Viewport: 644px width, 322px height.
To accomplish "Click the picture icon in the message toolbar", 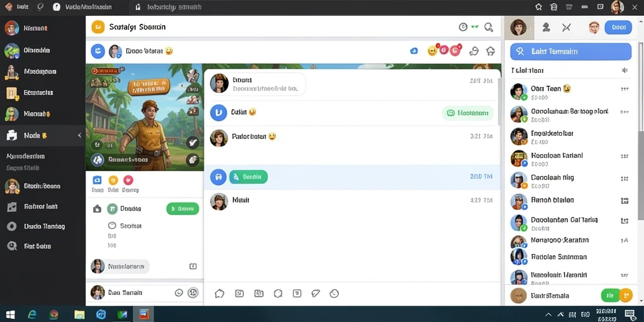I will (x=240, y=293).
